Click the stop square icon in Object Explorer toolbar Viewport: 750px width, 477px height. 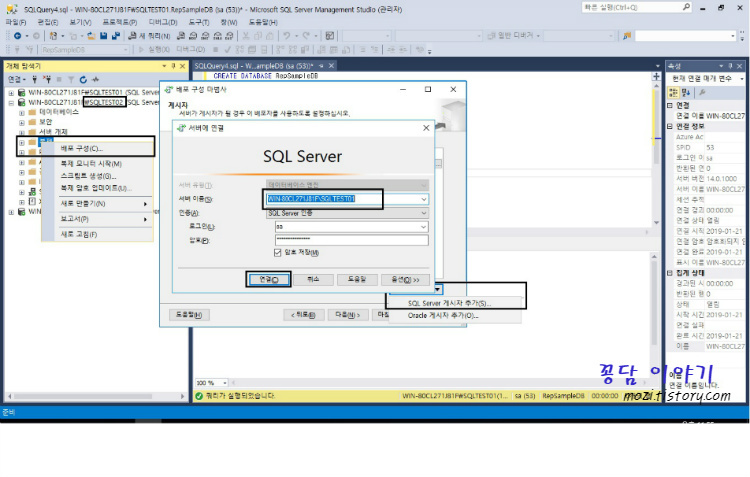coord(59,79)
